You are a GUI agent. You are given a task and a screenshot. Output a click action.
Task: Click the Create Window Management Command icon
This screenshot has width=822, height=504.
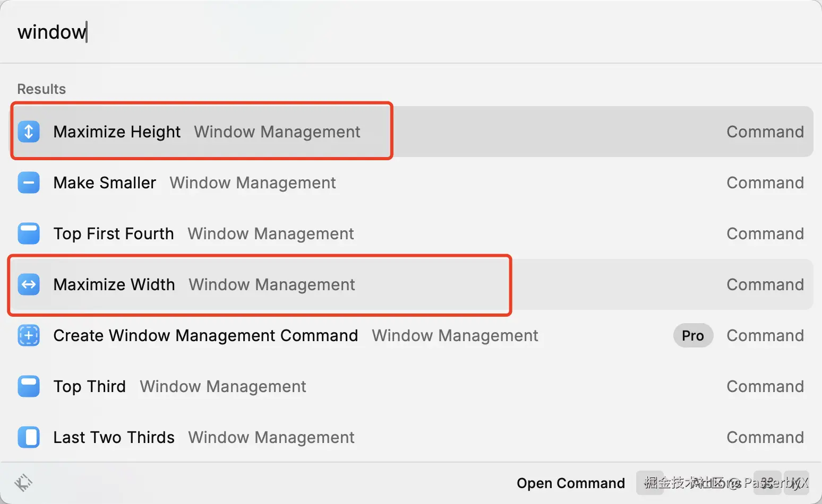[x=29, y=335]
